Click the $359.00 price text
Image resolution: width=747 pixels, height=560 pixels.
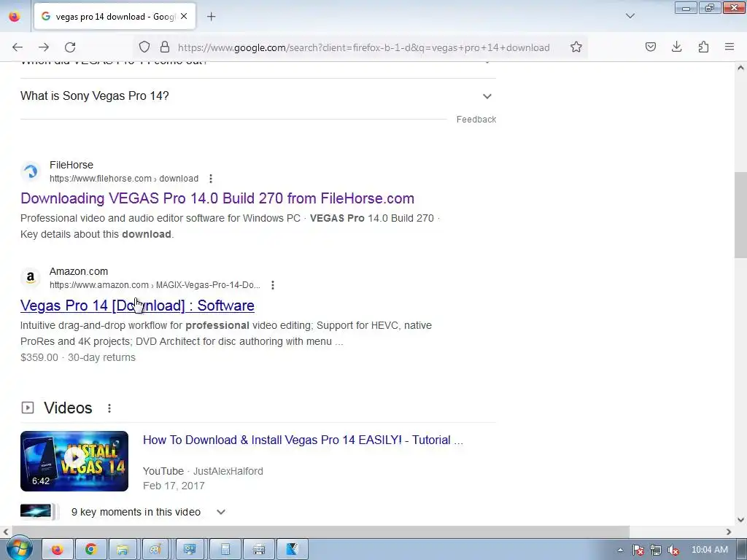[x=39, y=357]
